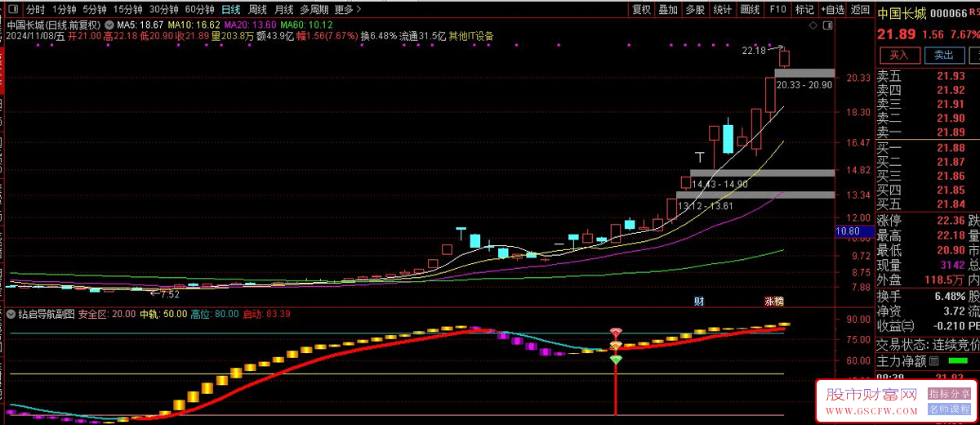The image size is (980, 425).
Task: Click the 买入 buy button
Action: coord(898,55)
